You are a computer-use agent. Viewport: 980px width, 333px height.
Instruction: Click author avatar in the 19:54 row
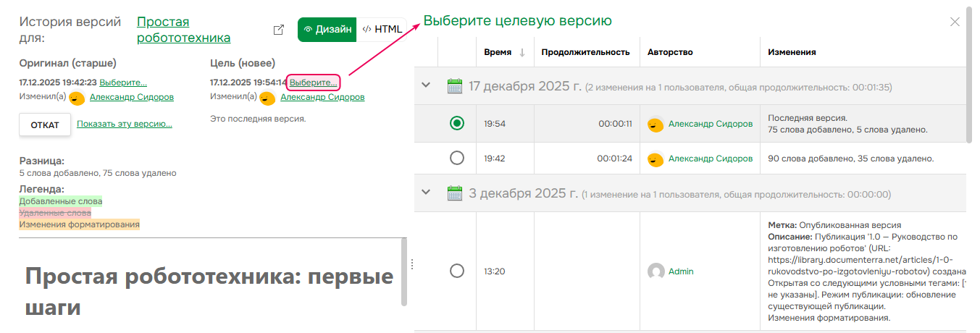point(656,125)
